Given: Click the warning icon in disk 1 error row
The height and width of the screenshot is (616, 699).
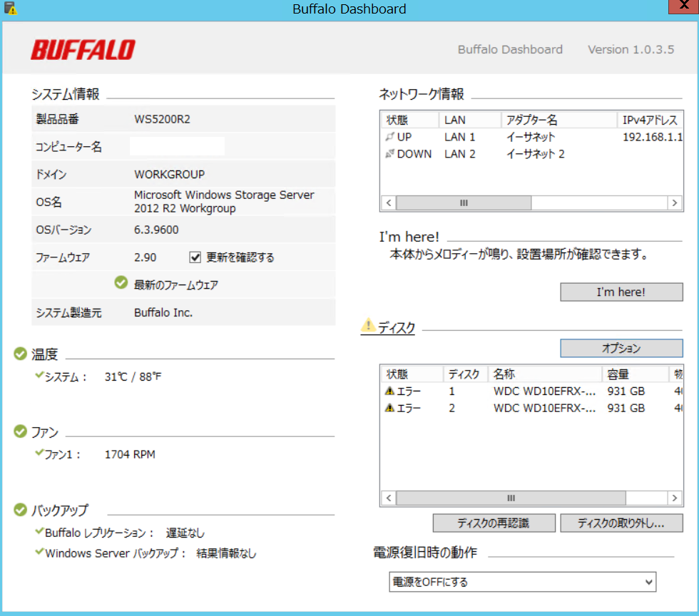Looking at the screenshot, I should (x=389, y=391).
